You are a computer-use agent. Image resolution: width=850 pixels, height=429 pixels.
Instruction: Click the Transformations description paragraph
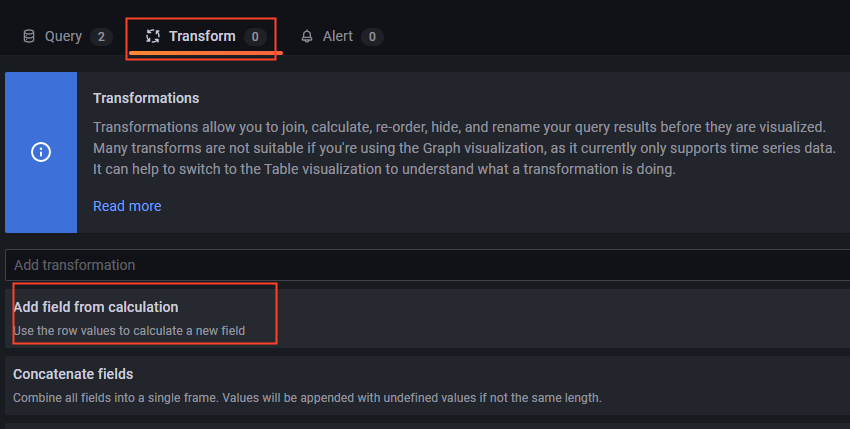(x=458, y=128)
